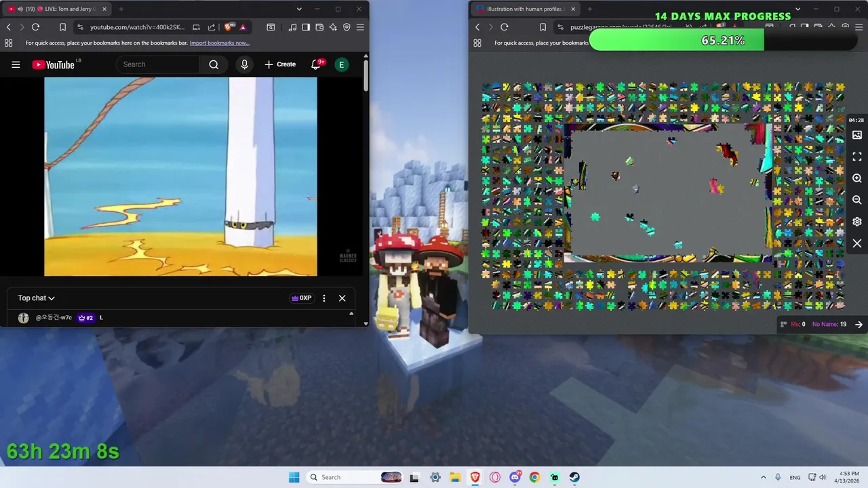The width and height of the screenshot is (868, 488).
Task: Close the Illustration with human profiles tab
Action: pos(573,9)
